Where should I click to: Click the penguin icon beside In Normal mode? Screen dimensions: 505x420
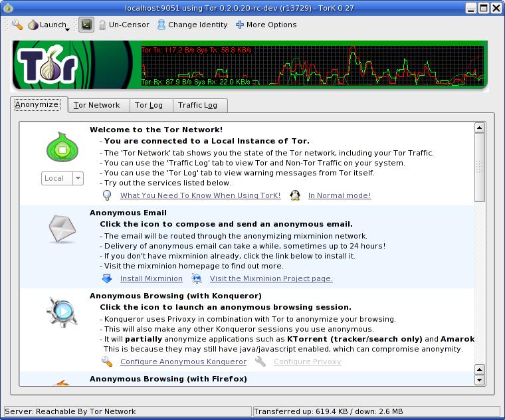coord(295,195)
